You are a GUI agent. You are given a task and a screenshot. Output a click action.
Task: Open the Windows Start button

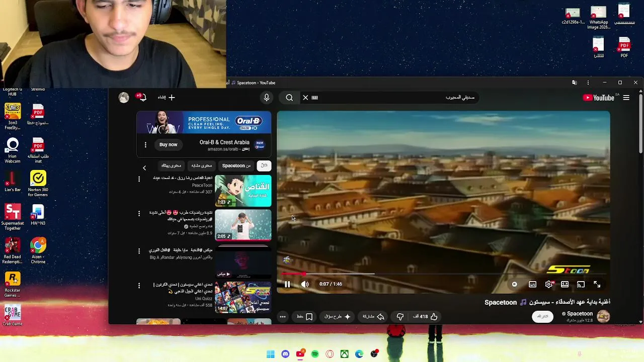[x=271, y=354]
